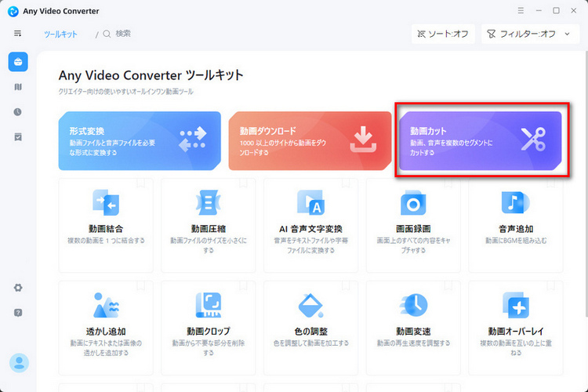Select the ツールキット breadcrumb tab
This screenshot has height=392, width=588.
(x=60, y=34)
